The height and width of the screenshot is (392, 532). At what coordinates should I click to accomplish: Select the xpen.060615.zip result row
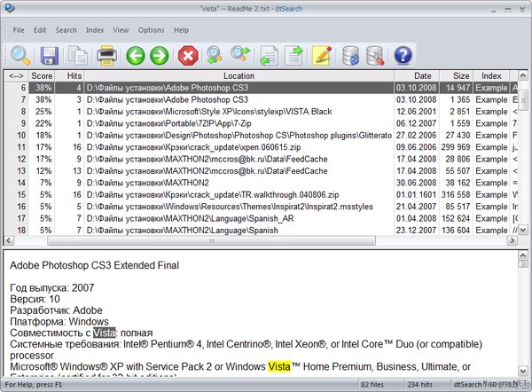[261, 147]
